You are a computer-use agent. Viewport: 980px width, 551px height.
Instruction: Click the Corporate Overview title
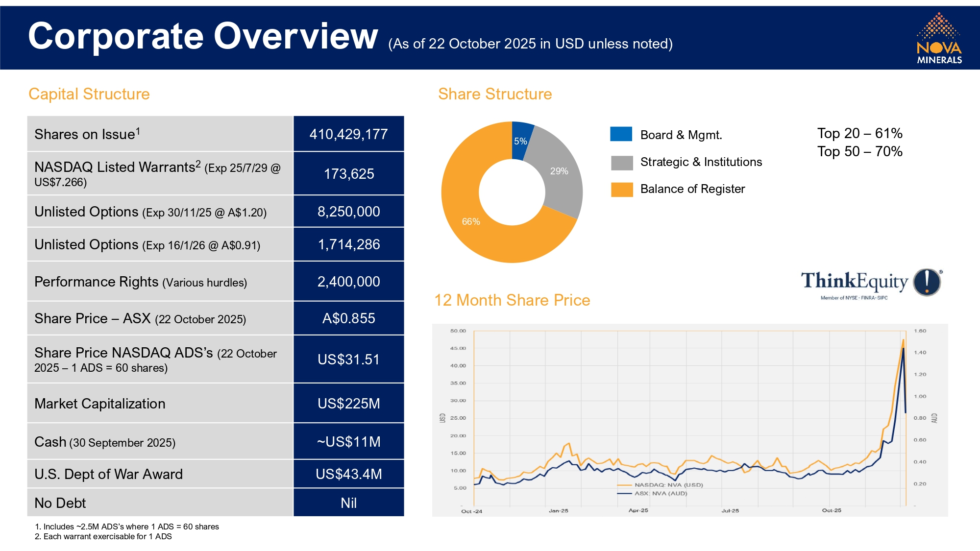coord(203,36)
